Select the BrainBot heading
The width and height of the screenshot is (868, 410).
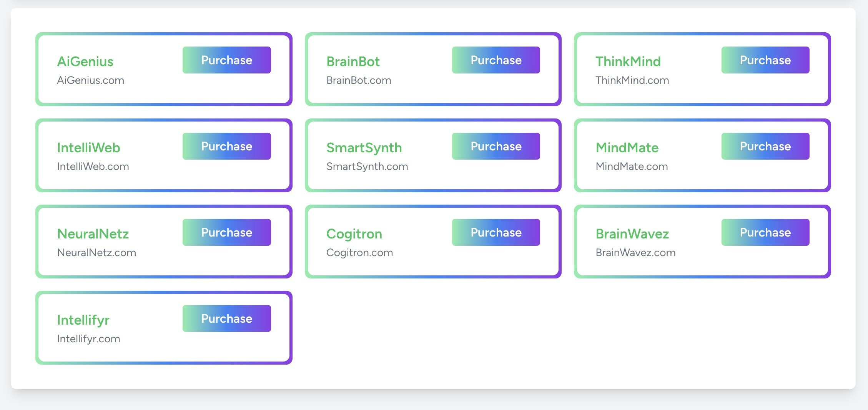tap(353, 62)
